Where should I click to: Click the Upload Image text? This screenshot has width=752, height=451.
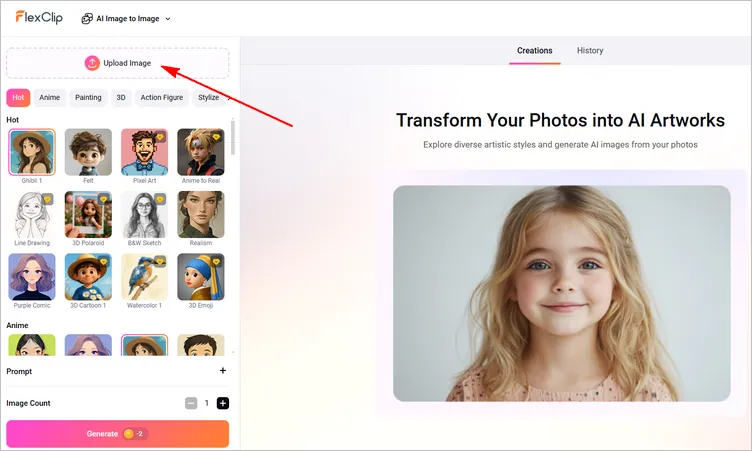pyautogui.click(x=127, y=63)
